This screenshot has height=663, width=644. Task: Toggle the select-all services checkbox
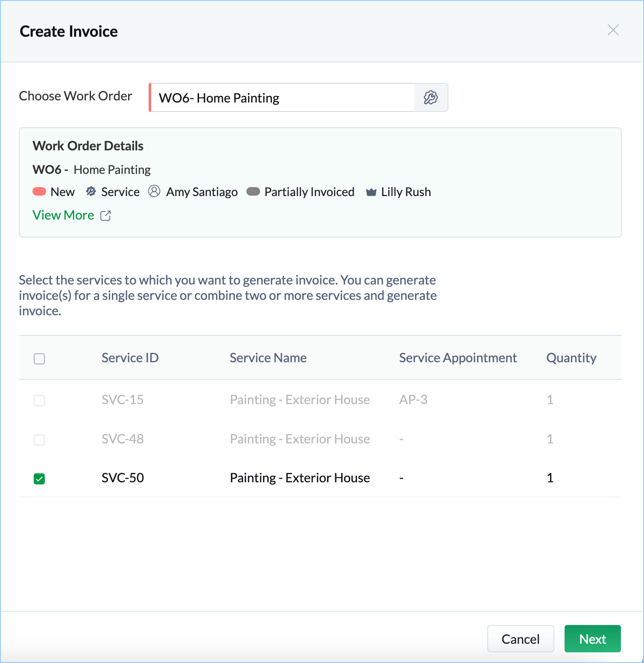point(39,358)
